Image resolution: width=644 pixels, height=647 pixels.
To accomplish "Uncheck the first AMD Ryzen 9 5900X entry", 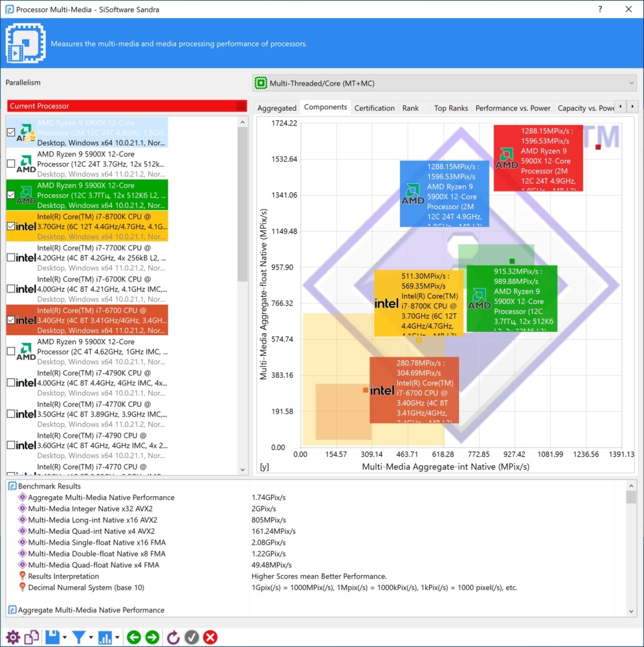I will click(x=11, y=133).
